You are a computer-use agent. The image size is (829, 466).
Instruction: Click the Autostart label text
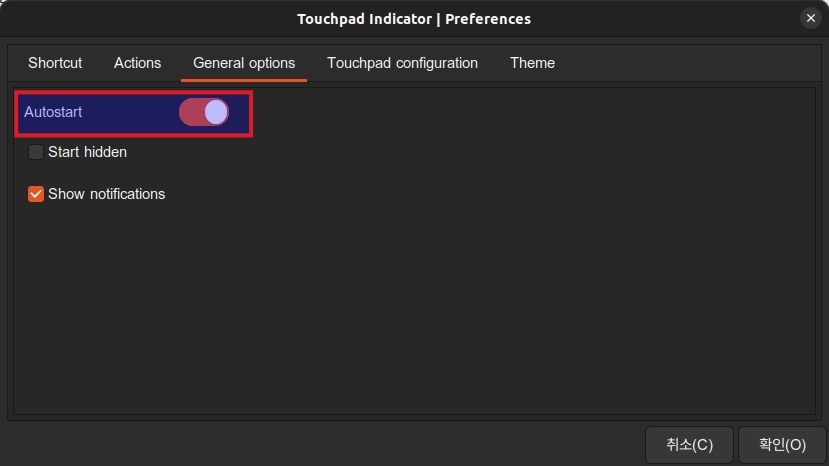[53, 112]
